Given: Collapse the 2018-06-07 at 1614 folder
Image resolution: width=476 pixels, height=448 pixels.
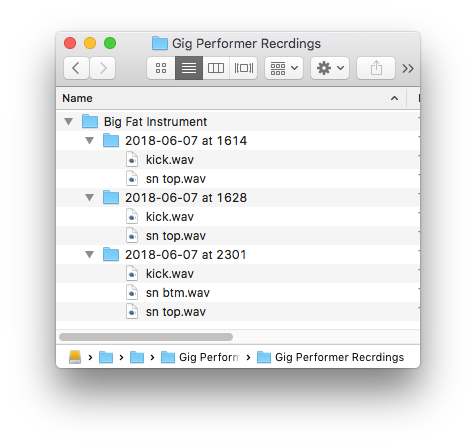Looking at the screenshot, I should (90, 140).
